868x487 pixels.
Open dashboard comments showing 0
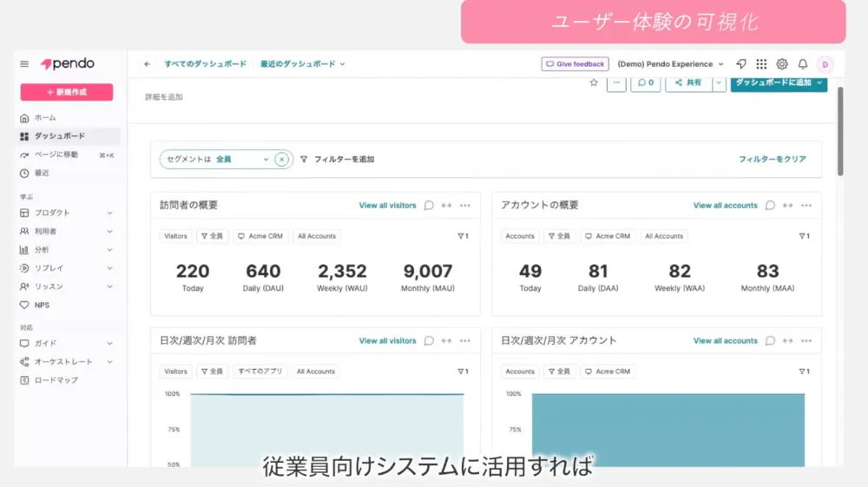pos(646,83)
